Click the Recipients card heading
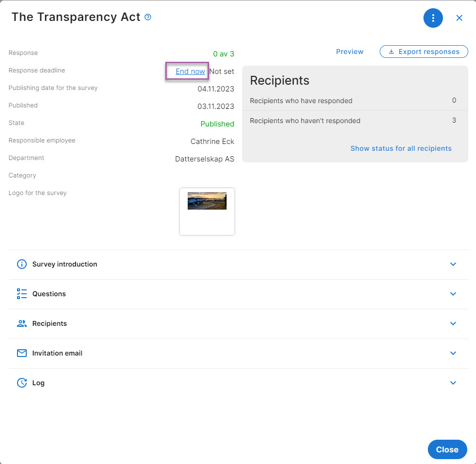The image size is (476, 464). click(279, 80)
